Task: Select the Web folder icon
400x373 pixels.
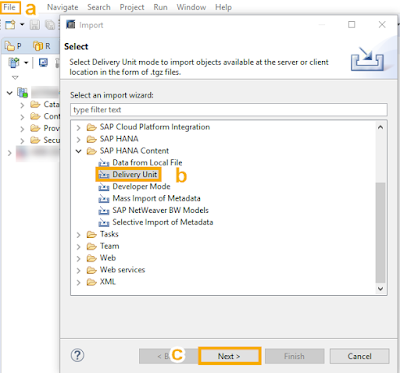Action: click(x=92, y=258)
